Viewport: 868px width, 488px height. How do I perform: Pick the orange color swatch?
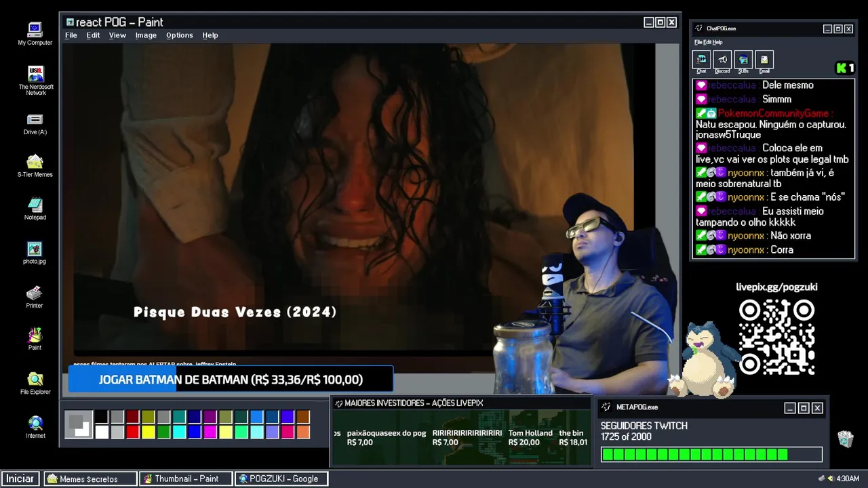(x=303, y=432)
